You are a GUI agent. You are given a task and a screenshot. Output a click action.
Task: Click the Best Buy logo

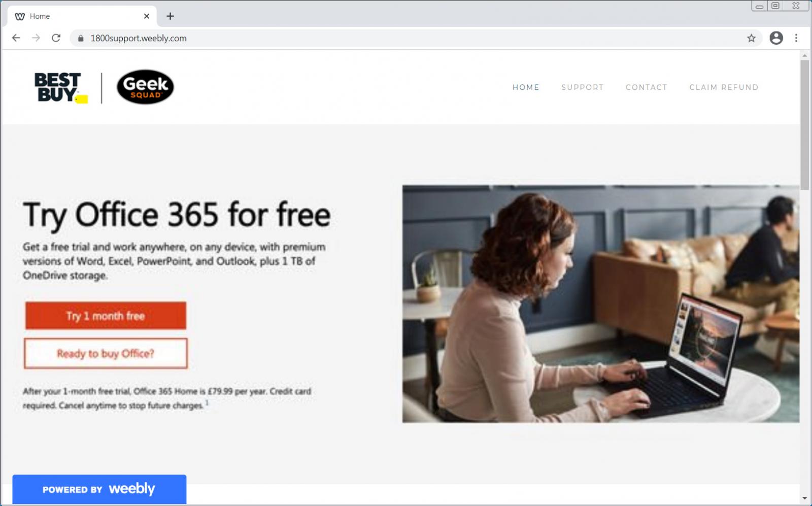tap(61, 88)
